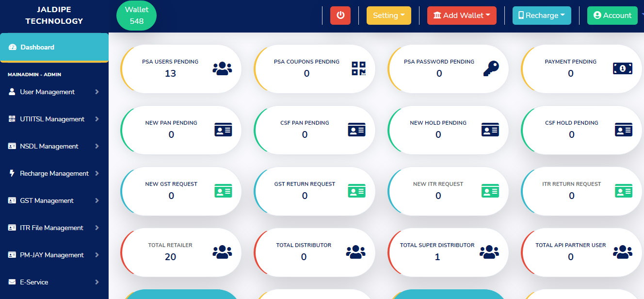Expand NSDL Management chevron arrow
Image resolution: width=644 pixels, height=299 pixels.
point(97,146)
